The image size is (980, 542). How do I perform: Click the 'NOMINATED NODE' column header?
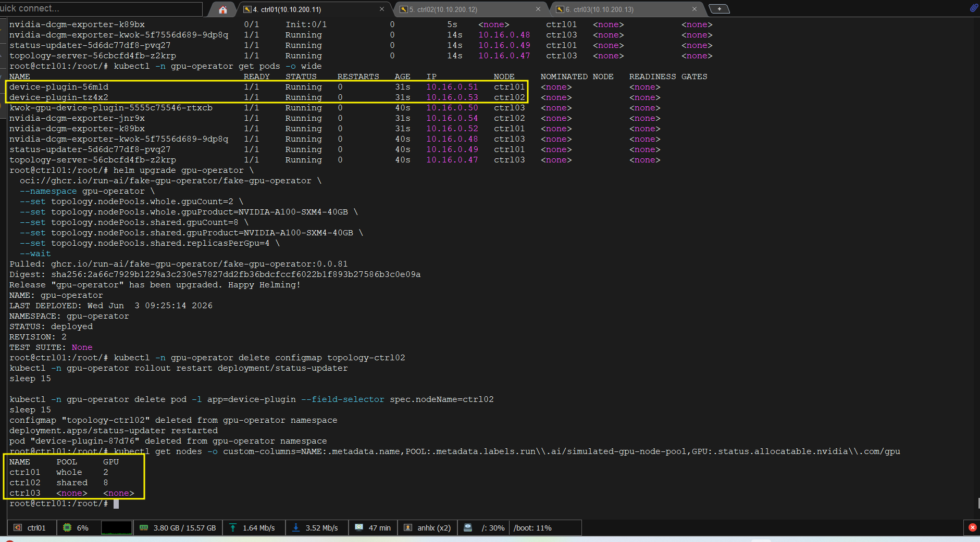tap(577, 77)
